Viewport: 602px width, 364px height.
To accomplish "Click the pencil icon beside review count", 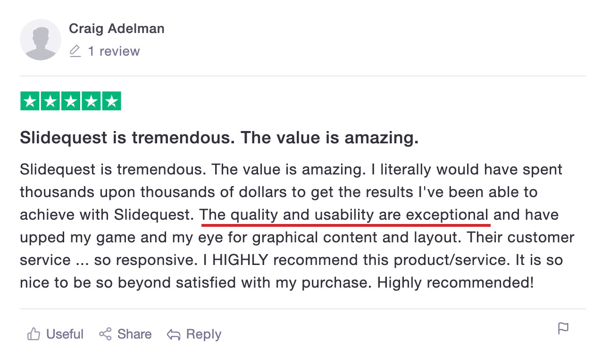I will (x=75, y=51).
